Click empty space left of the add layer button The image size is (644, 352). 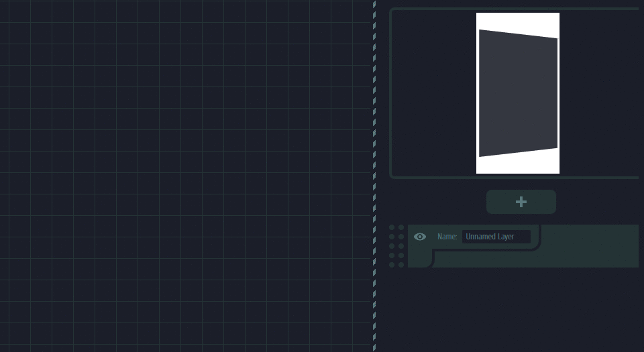coord(436,202)
